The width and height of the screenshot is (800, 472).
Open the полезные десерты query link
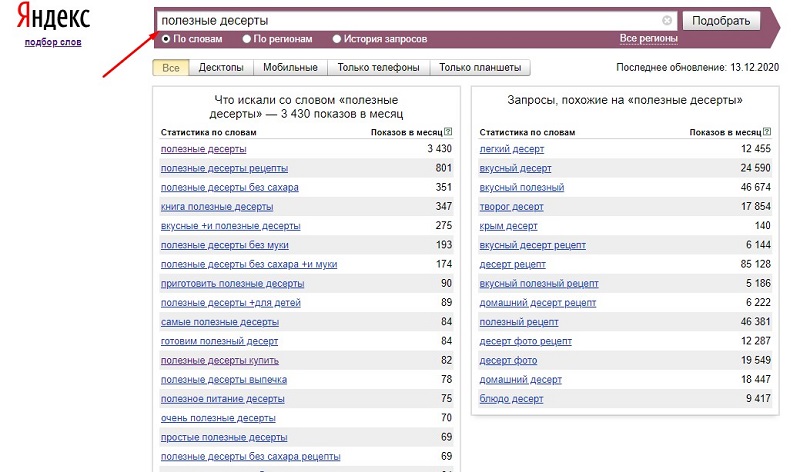point(204,149)
